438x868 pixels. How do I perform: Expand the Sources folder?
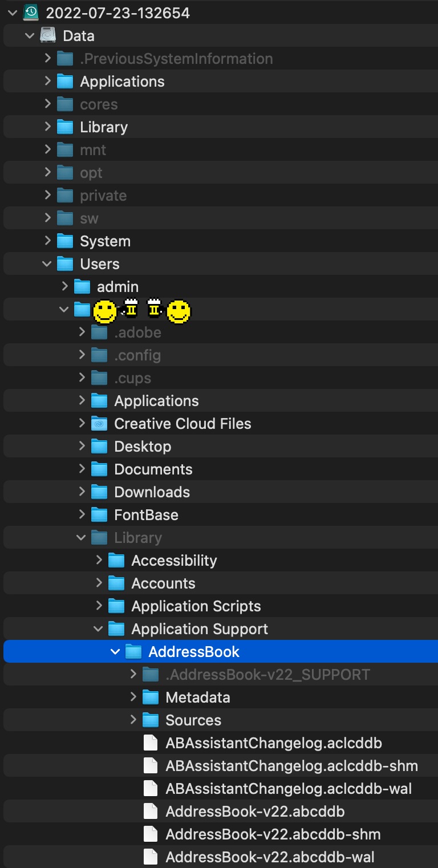[x=133, y=720]
